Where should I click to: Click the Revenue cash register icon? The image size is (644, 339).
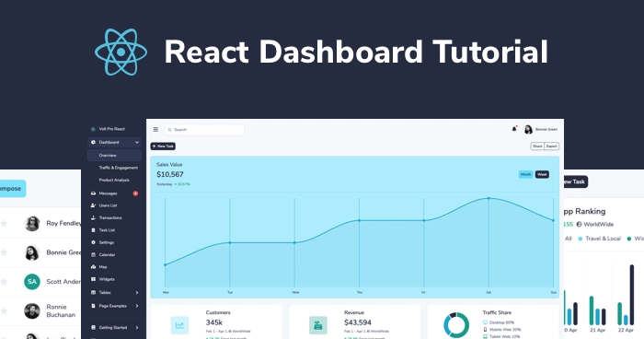click(318, 325)
